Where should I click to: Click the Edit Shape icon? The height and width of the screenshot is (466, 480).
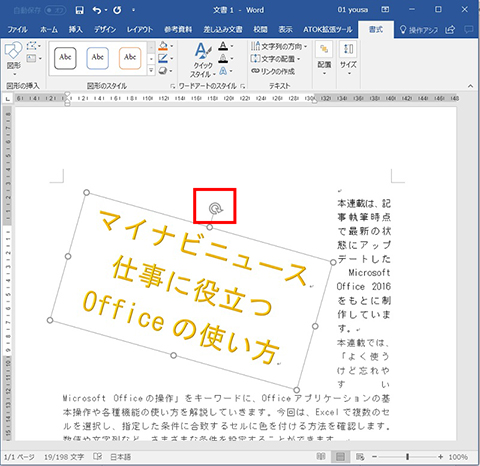click(33, 46)
